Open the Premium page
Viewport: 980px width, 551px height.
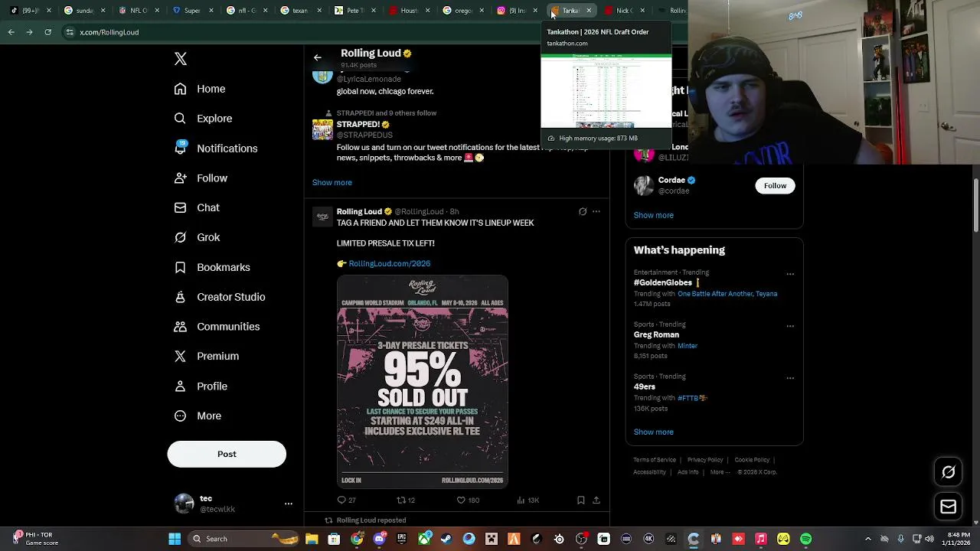point(207,356)
